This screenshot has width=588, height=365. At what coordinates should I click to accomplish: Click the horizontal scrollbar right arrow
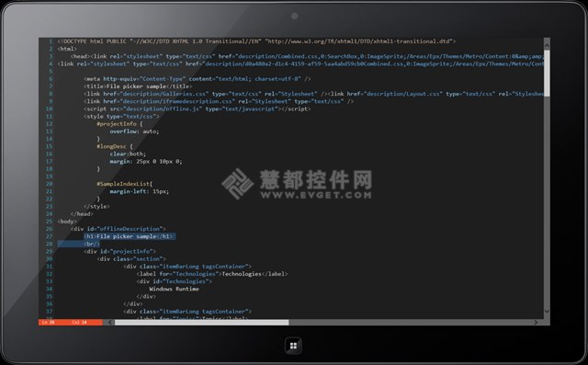536,322
